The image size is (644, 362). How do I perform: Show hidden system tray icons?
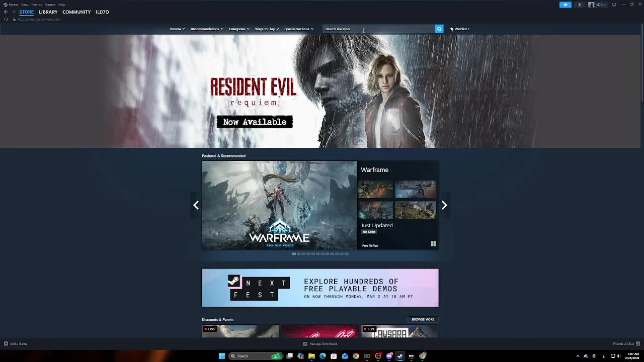[578, 356]
